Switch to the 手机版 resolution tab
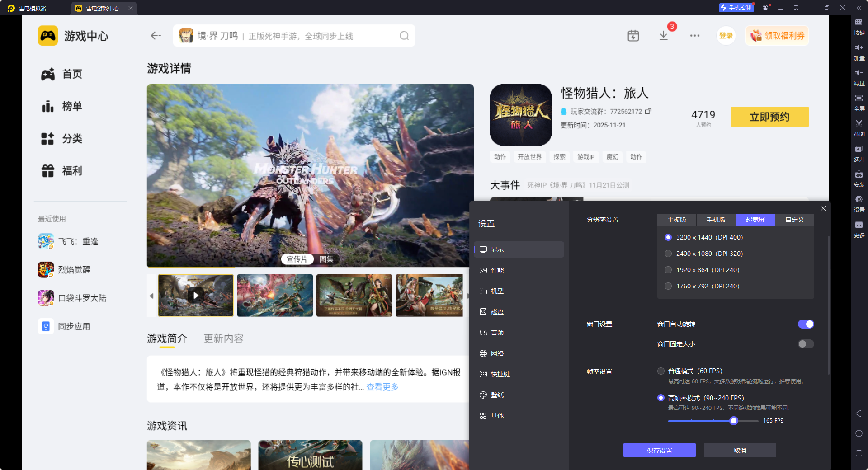Screen dimensions: 868x470 coord(716,220)
